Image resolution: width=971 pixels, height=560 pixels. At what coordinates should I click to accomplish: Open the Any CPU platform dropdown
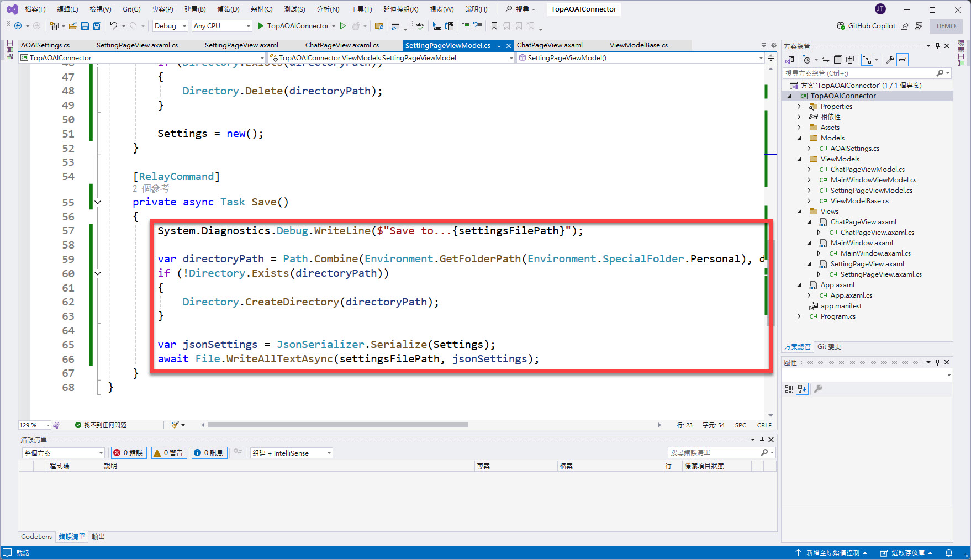(x=221, y=26)
